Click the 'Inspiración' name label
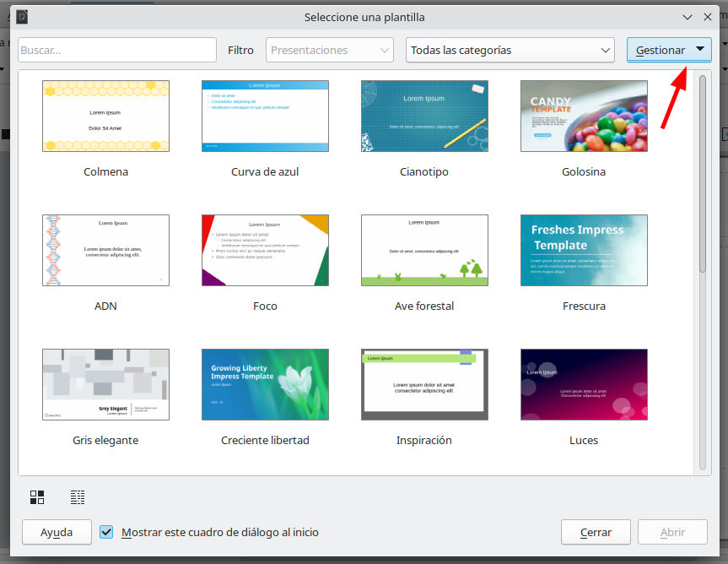 coord(424,441)
